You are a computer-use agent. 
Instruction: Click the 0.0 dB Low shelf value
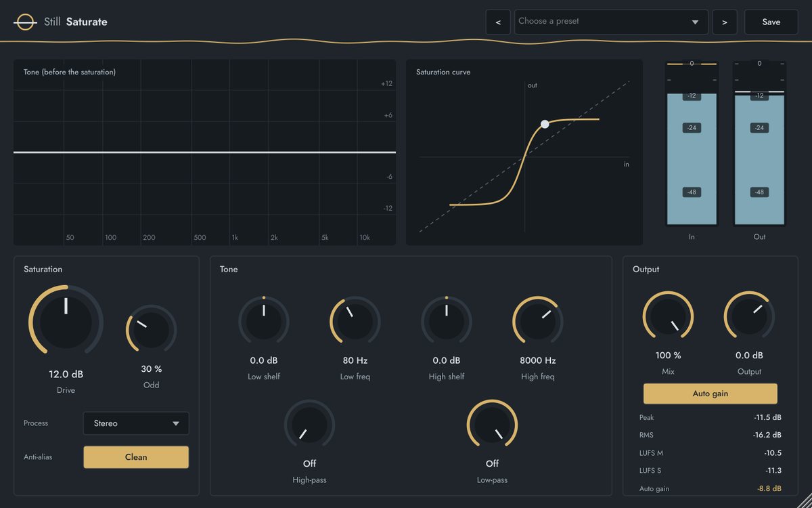[x=264, y=360]
